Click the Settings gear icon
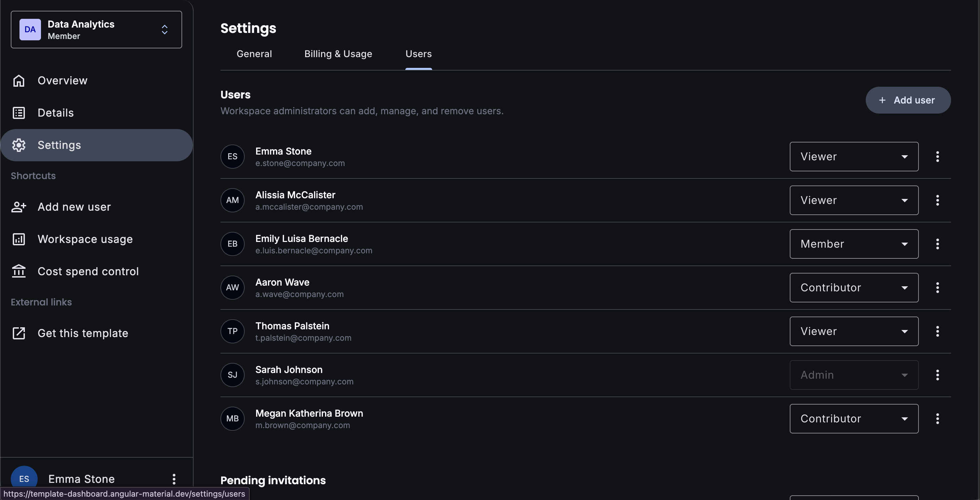980x500 pixels. point(18,145)
